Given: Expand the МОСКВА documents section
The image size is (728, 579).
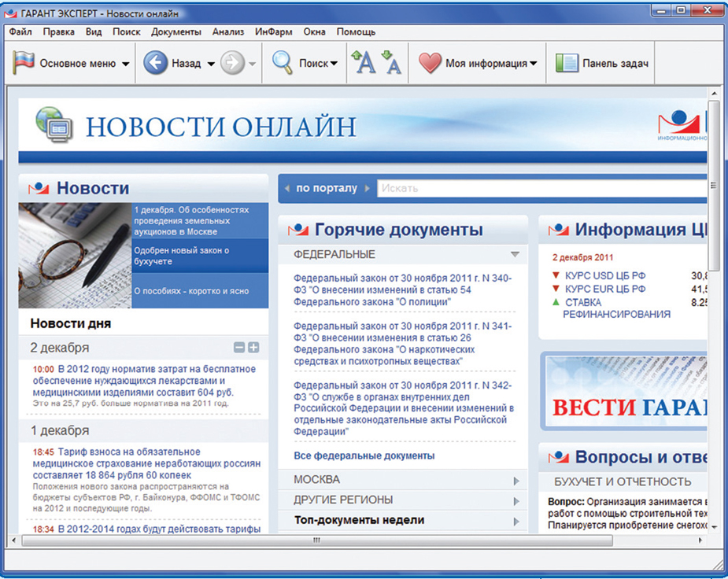Looking at the screenshot, I should click(x=516, y=480).
